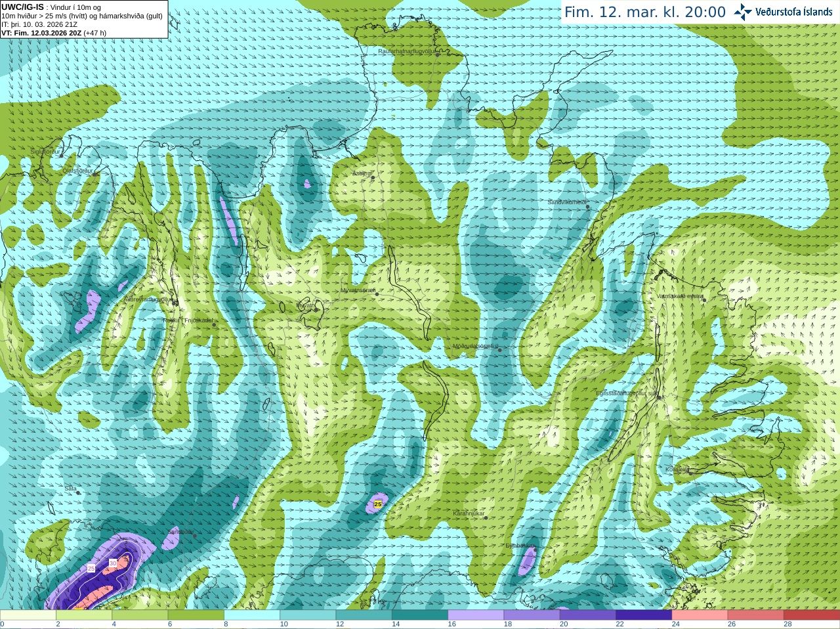Viewport: 840px width, 629px height.
Task: Click the white 30 gust contour label
Action: (x=113, y=563)
